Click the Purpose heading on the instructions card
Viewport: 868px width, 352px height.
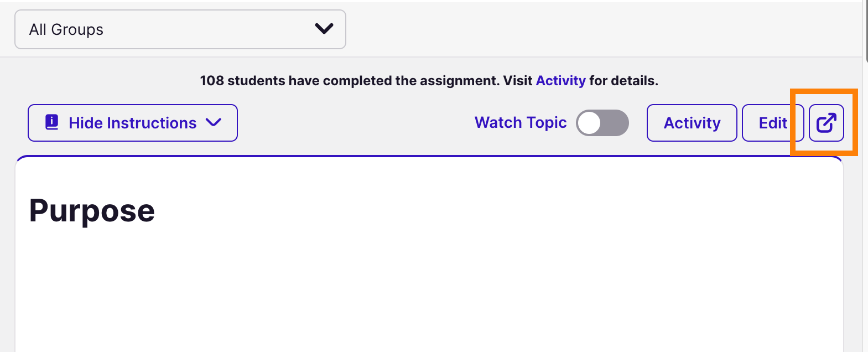pos(92,211)
